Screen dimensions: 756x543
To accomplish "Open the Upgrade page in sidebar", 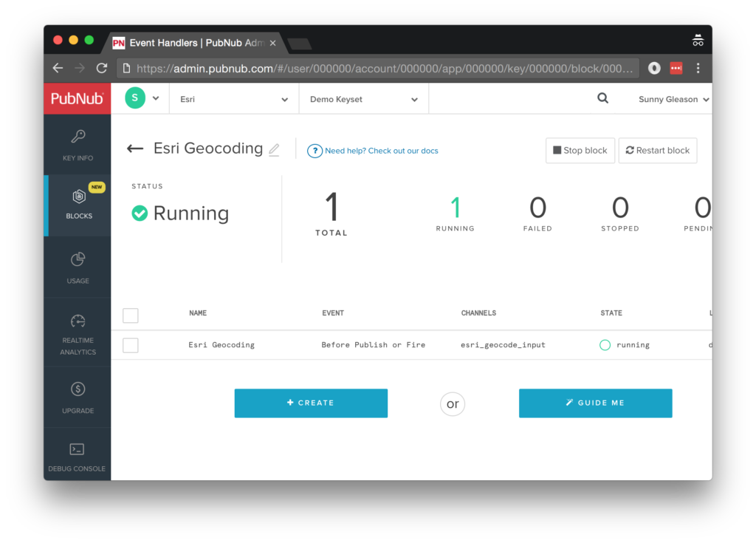I will [x=78, y=397].
